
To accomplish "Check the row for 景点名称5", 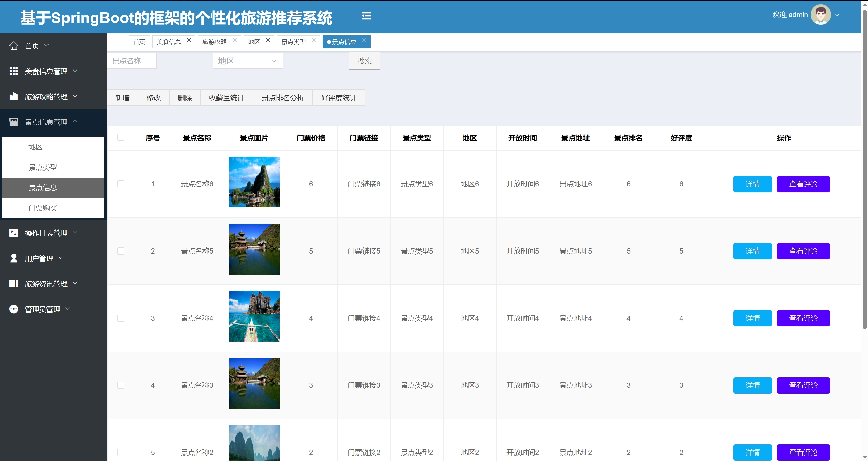I will [x=121, y=251].
